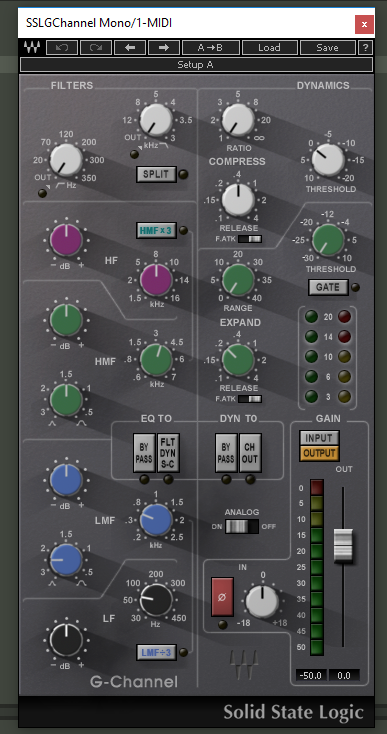
Task: Toggle the GATE button
Action: tap(328, 287)
